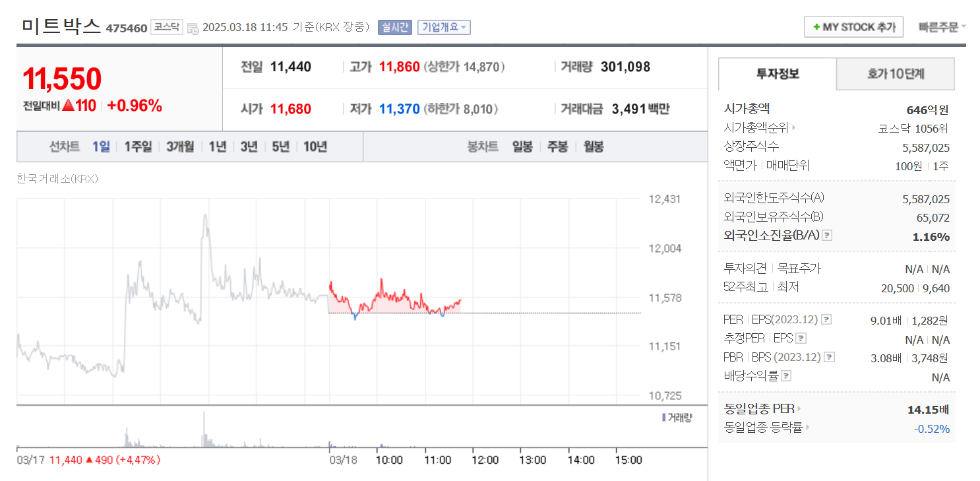The image size is (980, 481).
Task: Click the 상한가 14,870 text
Action: pos(464,67)
